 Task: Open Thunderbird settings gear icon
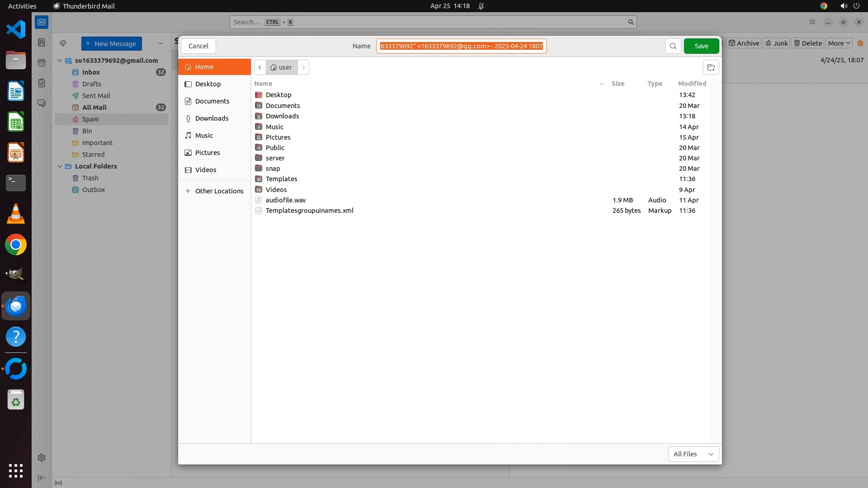point(42,458)
